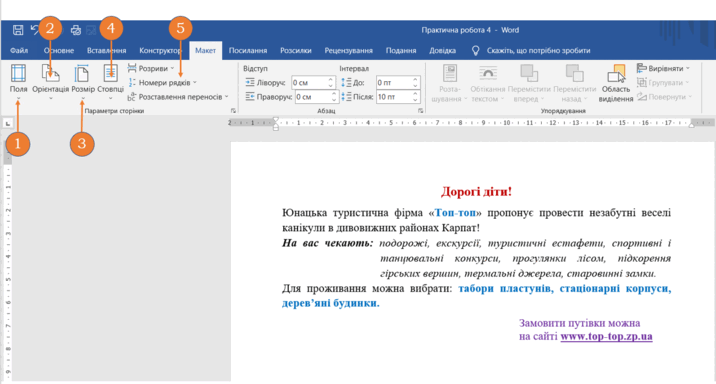This screenshot has height=384, width=716.
Task: Click the Quick Print icon in the title bar
Action: point(76,30)
